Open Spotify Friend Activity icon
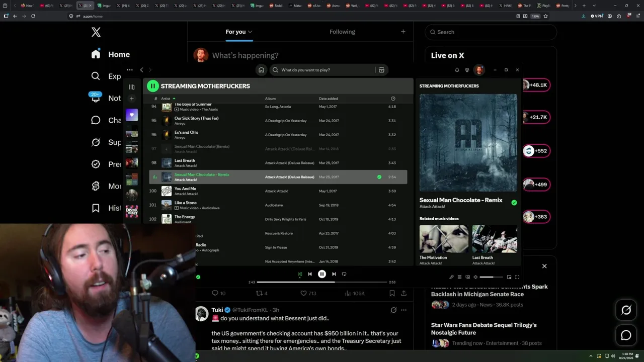This screenshot has height=362, width=644. coord(467,70)
